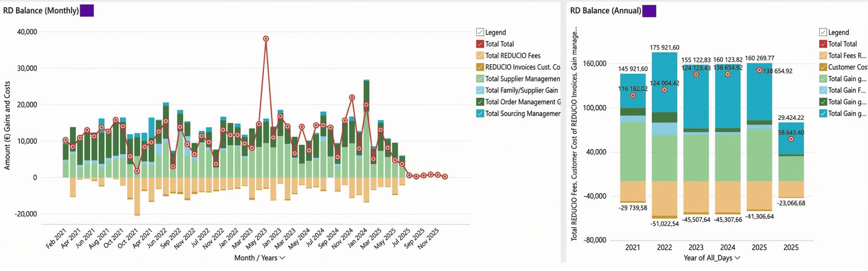868x271 pixels.
Task: Click the RD Balance (Annual) title
Action: click(x=605, y=11)
